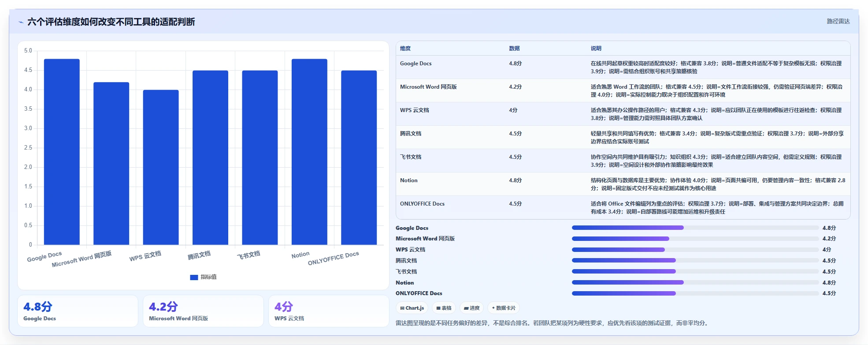Click the 说明 column header

596,49
